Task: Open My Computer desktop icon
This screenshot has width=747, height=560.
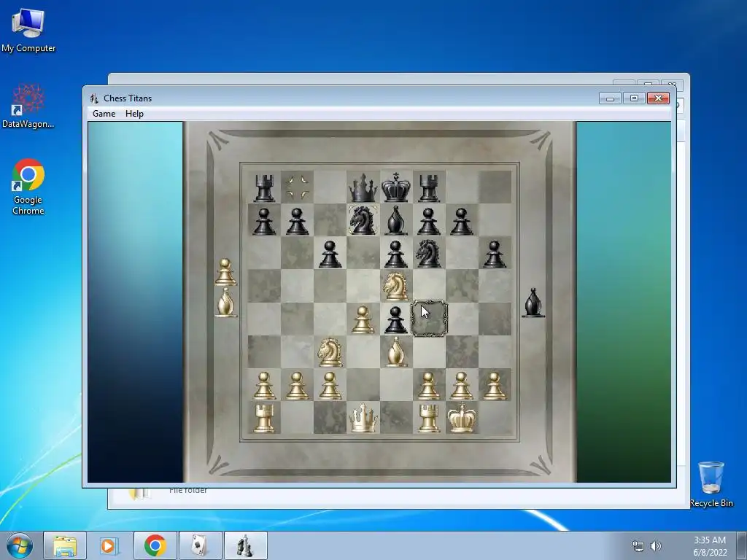Action: point(28,31)
